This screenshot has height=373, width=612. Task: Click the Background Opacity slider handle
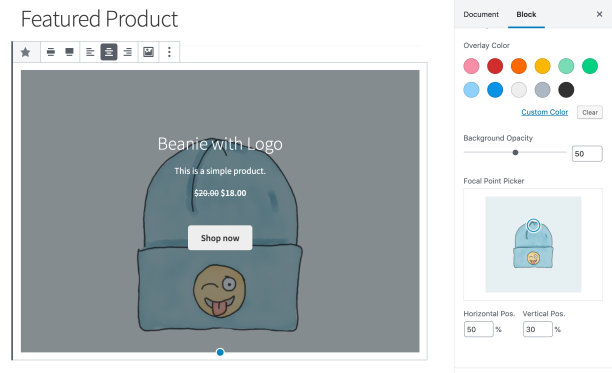click(515, 153)
